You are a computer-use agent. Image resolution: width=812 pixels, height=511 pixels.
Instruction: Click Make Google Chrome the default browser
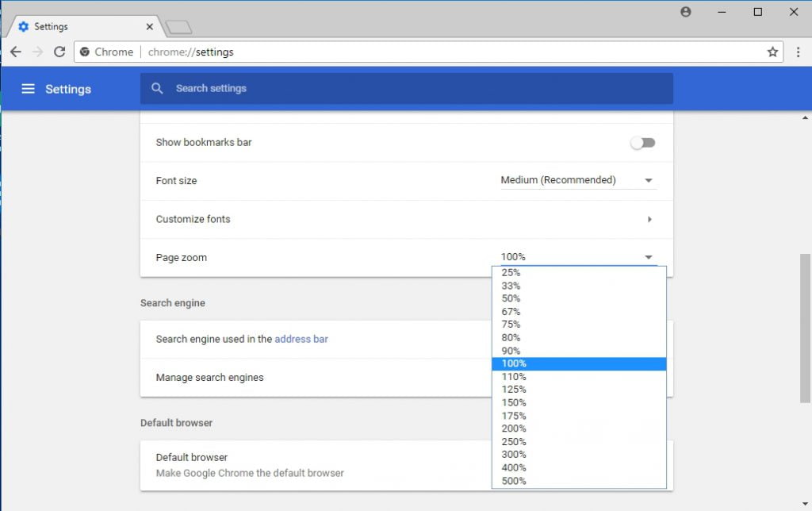(x=249, y=471)
